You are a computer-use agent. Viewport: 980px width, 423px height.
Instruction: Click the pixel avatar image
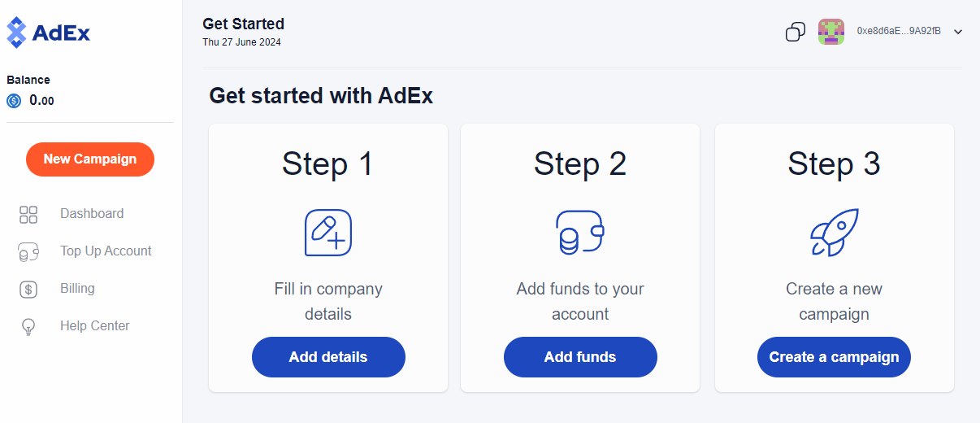pyautogui.click(x=831, y=32)
